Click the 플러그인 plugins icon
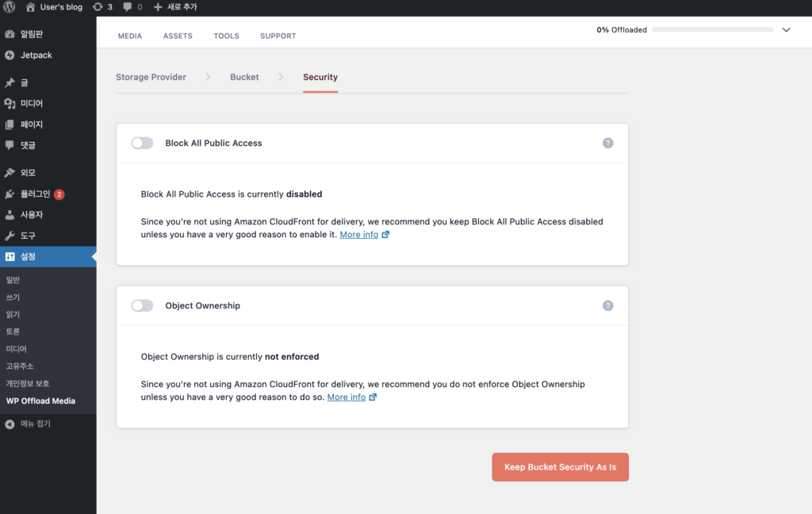This screenshot has width=812, height=514. [10, 194]
